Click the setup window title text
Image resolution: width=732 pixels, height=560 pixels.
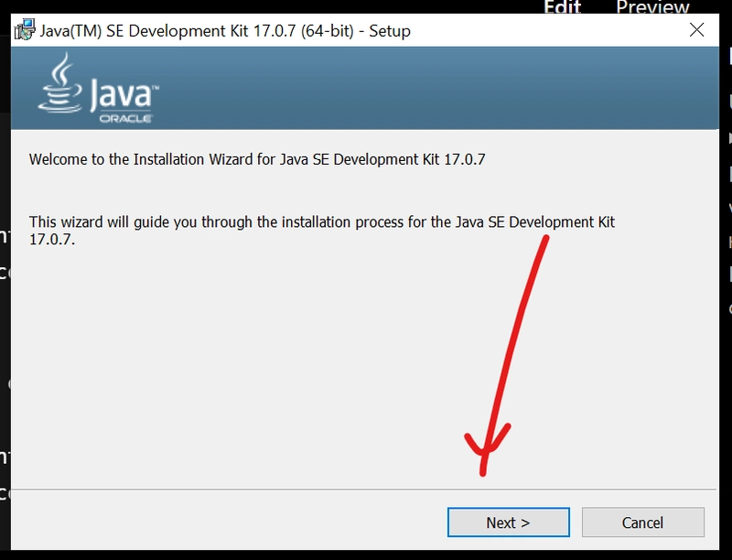pos(225,31)
